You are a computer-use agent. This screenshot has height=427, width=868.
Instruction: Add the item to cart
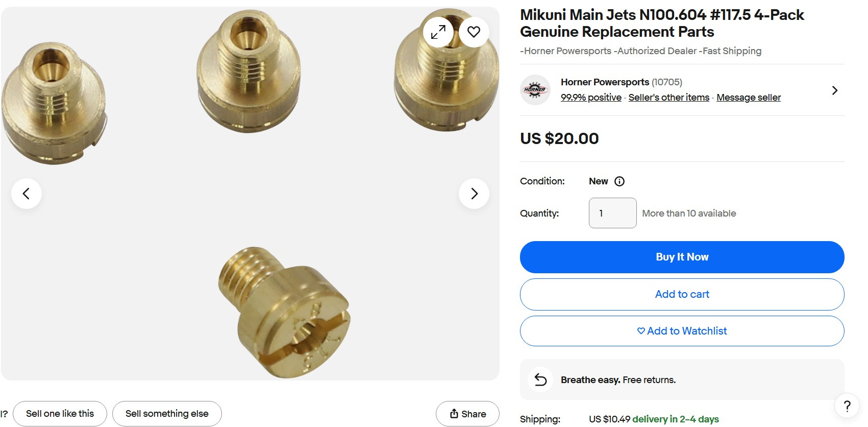[682, 294]
